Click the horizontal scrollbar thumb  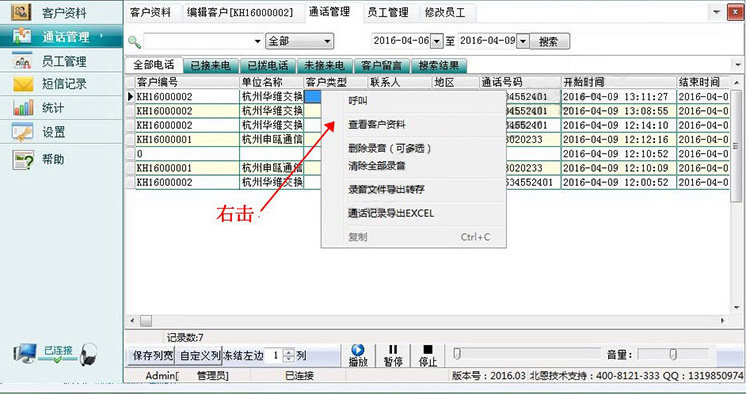(x=146, y=320)
